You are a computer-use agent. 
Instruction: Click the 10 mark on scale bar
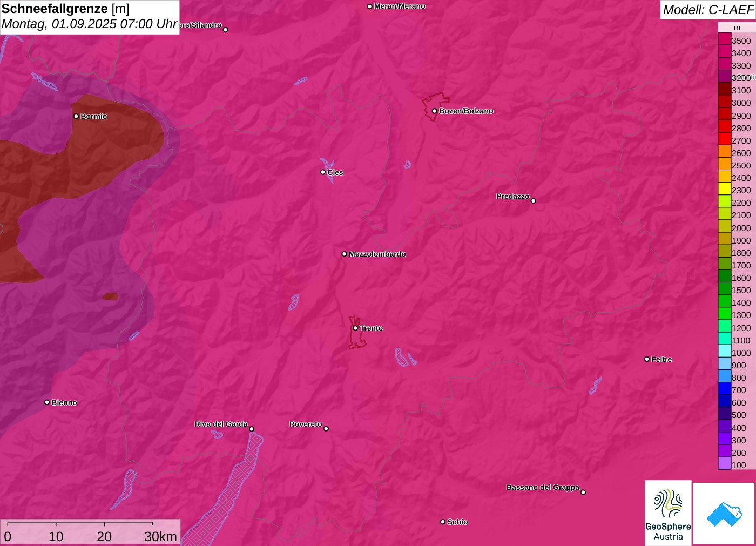(56, 536)
